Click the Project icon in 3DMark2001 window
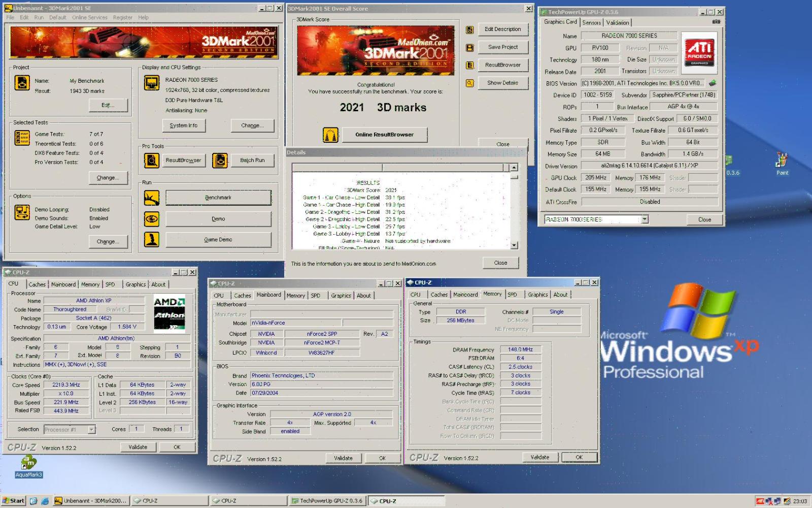This screenshot has height=508, width=812. point(22,82)
